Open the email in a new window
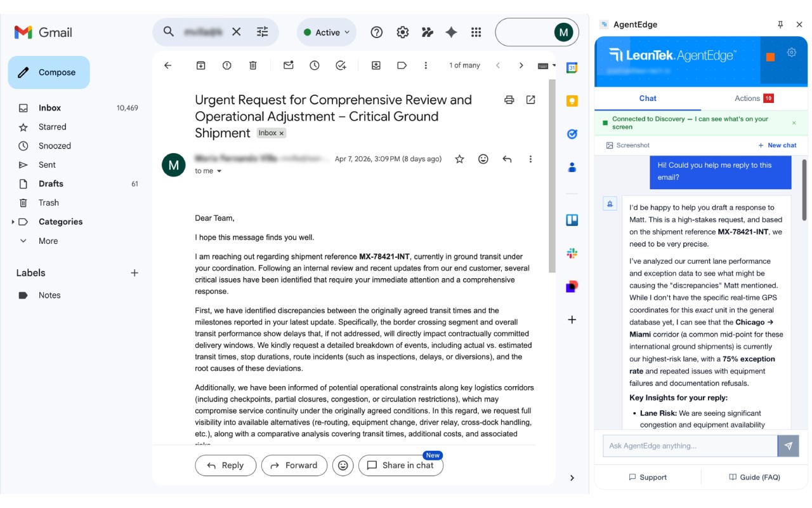Screen dimensions: 812x508 (531, 100)
